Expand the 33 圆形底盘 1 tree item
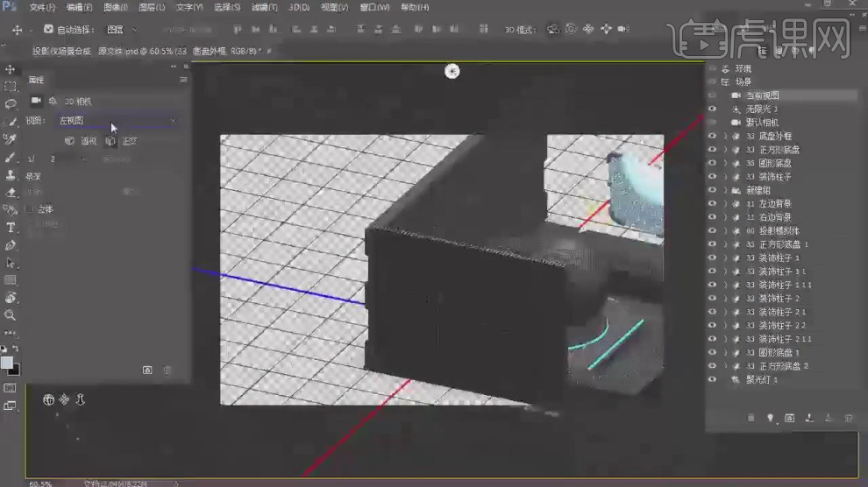This screenshot has height=487, width=868. 725,352
